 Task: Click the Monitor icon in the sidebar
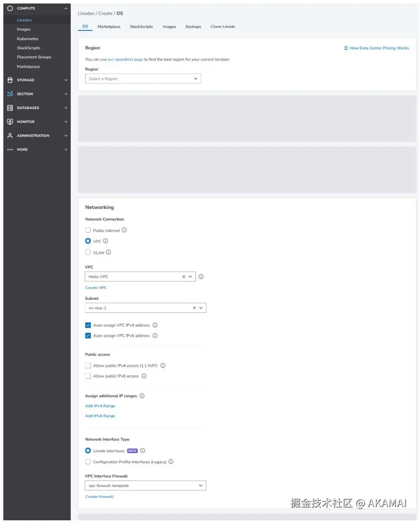click(10, 122)
